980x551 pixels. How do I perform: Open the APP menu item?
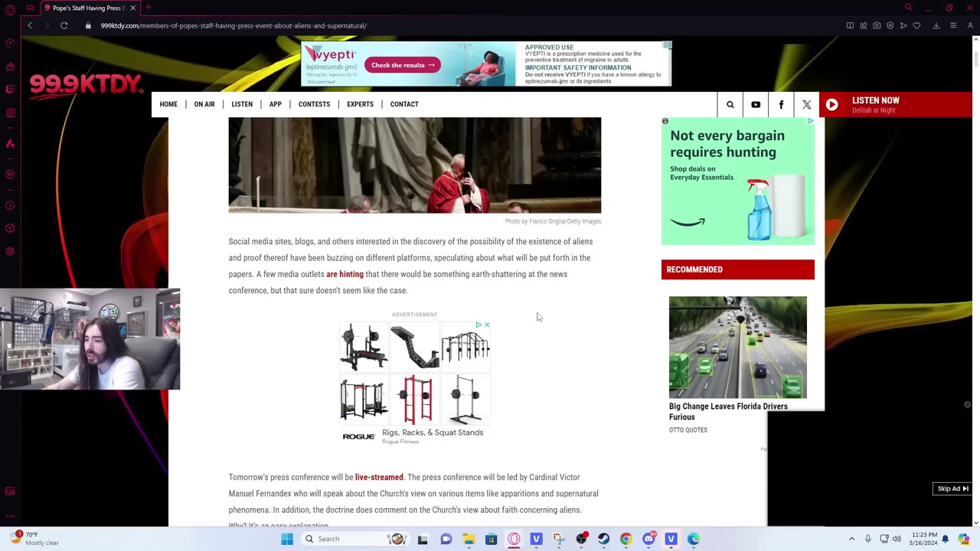pos(275,104)
